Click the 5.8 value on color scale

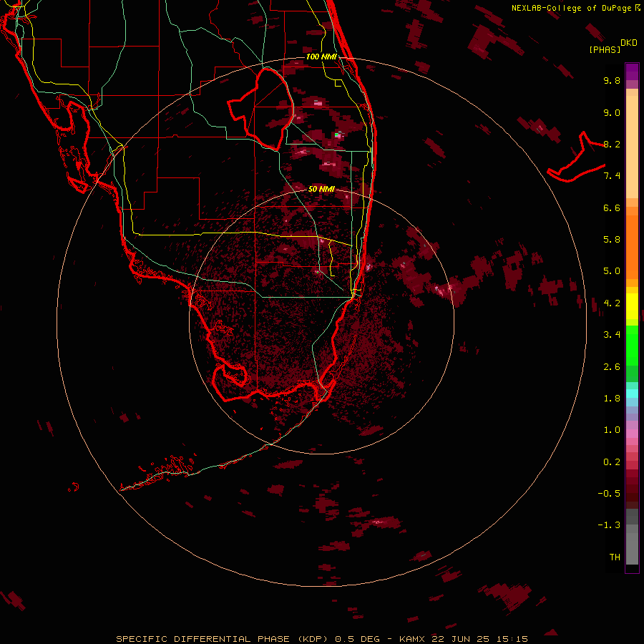click(x=612, y=240)
